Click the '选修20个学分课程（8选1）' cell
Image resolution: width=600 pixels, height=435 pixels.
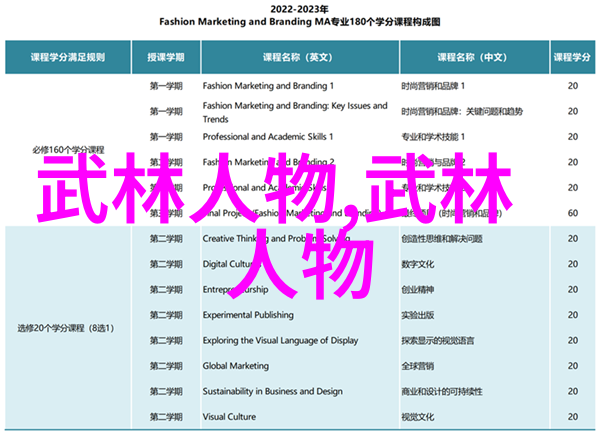tap(66, 328)
